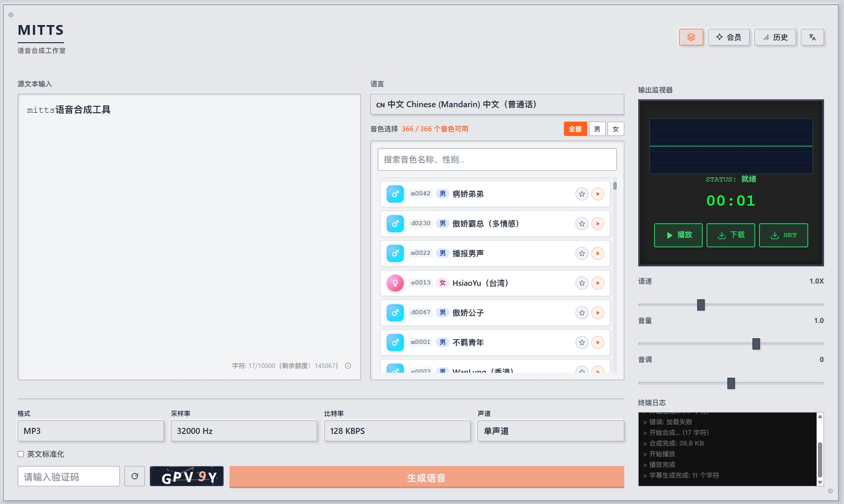Switch to the 历史 history view
Screen dimensions: 844x504
click(x=775, y=37)
